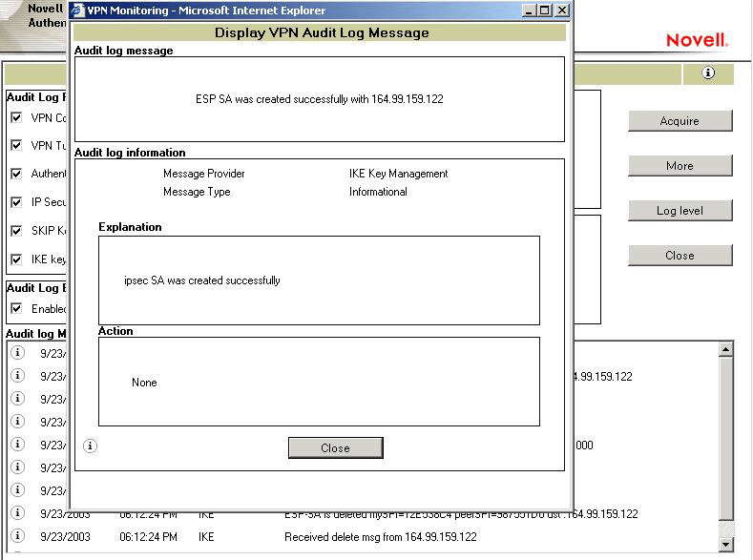Open help icon in top header bar
This screenshot has height=560, width=753.
(708, 73)
